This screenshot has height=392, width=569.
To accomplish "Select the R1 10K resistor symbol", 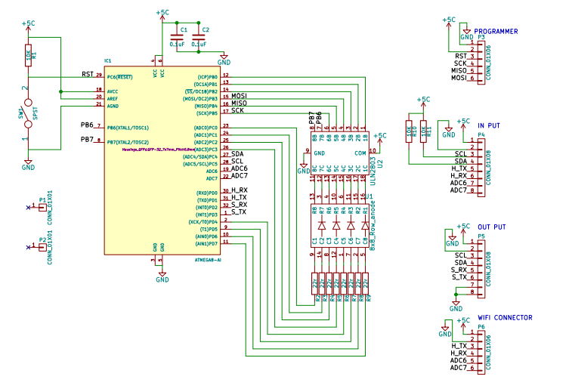I will click(28, 55).
